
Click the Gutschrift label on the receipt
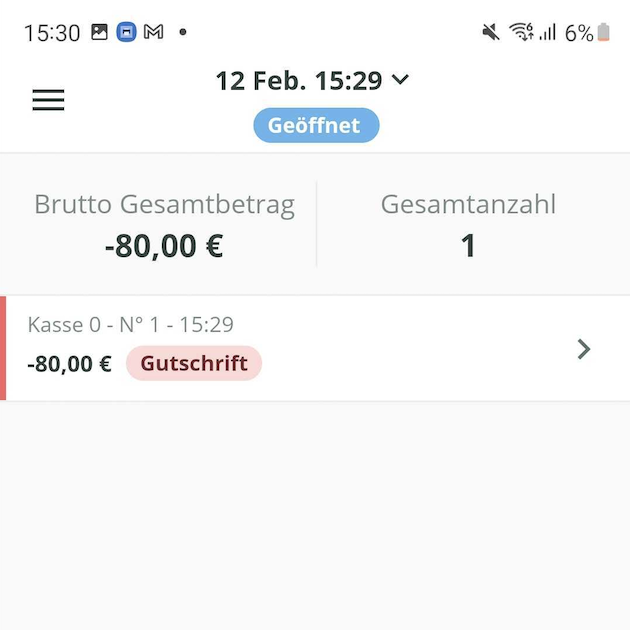[194, 363]
